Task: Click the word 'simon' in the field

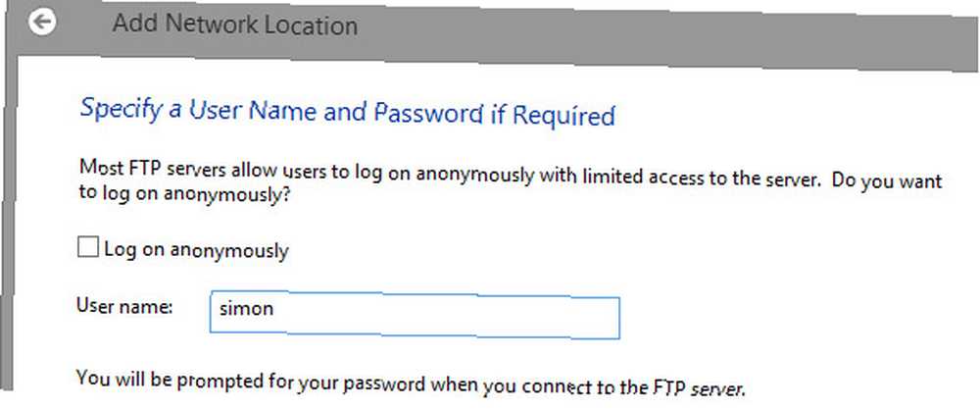Action: click(x=246, y=308)
